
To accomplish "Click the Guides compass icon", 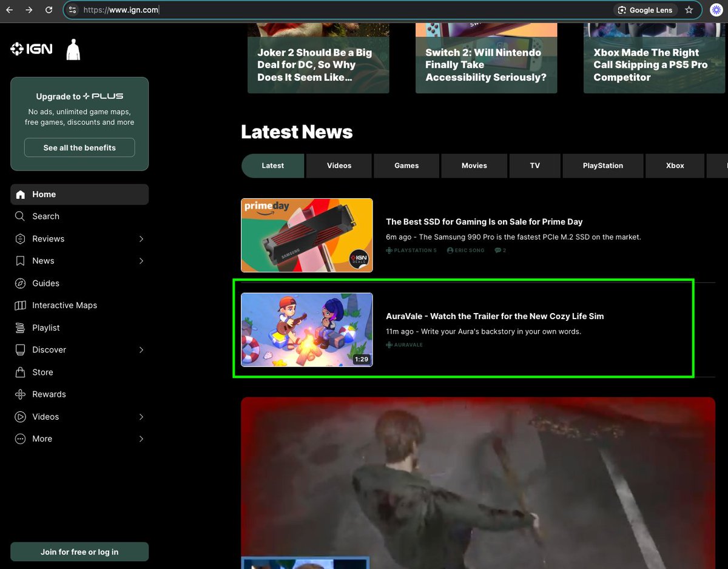I will [21, 283].
